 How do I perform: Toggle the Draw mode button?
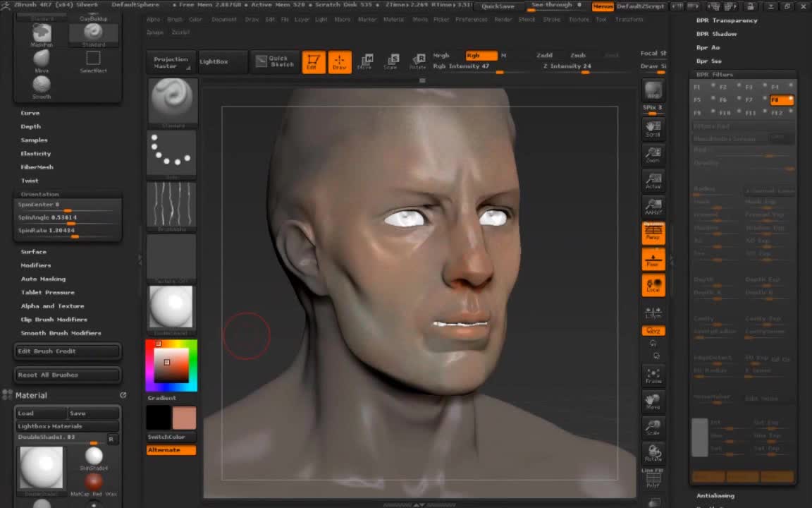point(340,61)
